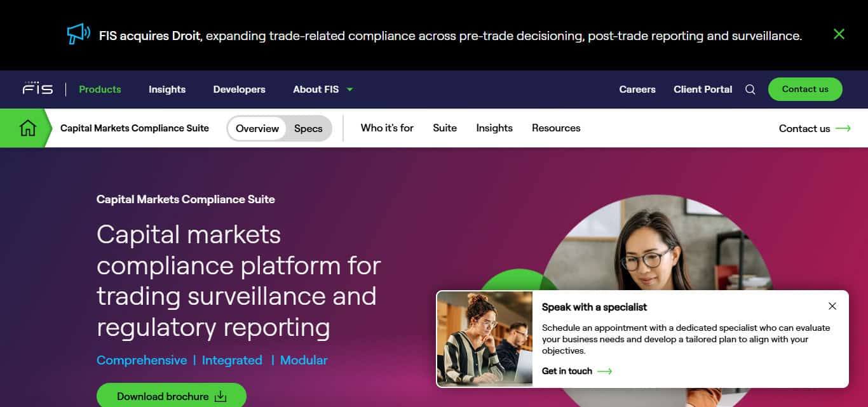Jump to the Suite section
868x407 pixels.
(x=445, y=128)
